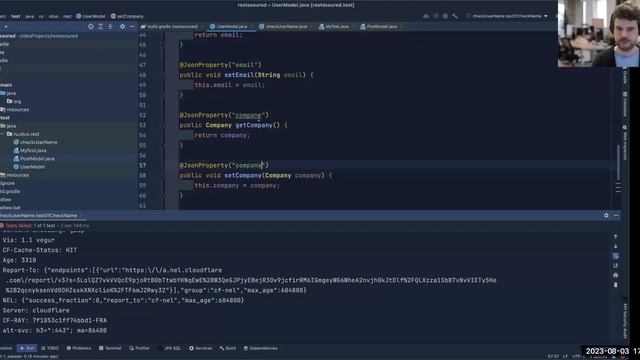Click the up arrow in console sidebar
Image resolution: width=640 pixels, height=360 pixels.
pos(616,236)
